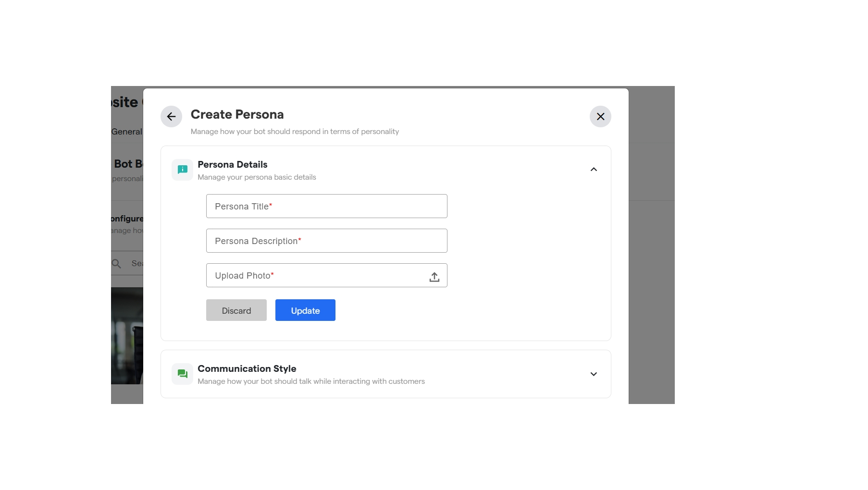Viewport: 868px width, 490px height.
Task: Click the search magnifier icon in the background
Action: (x=116, y=264)
